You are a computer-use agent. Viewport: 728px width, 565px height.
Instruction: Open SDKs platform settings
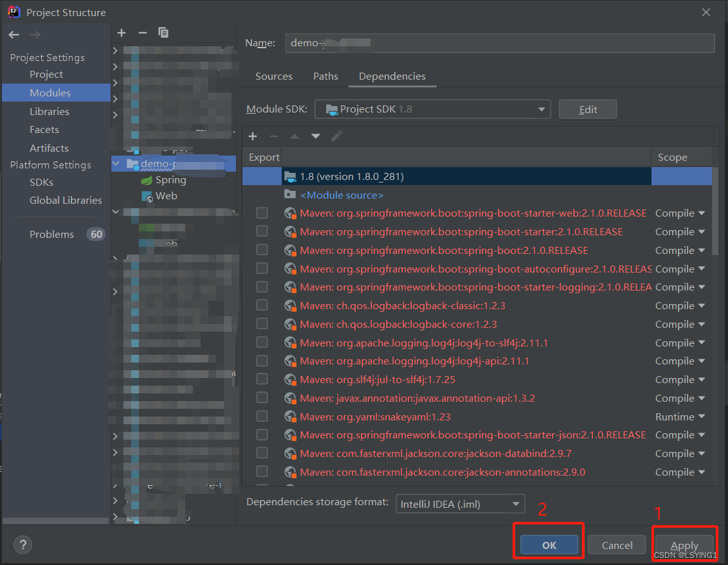41,183
